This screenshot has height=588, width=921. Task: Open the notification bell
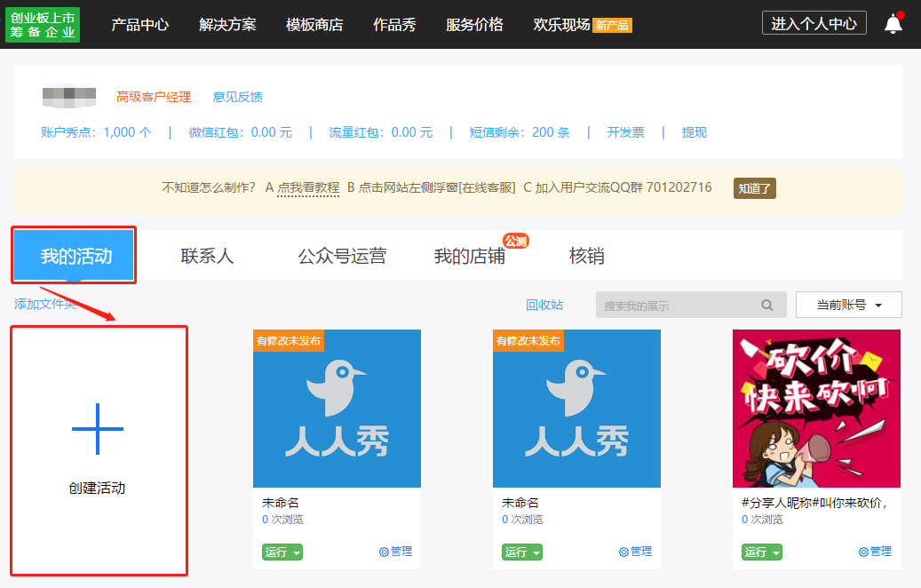pos(893,23)
